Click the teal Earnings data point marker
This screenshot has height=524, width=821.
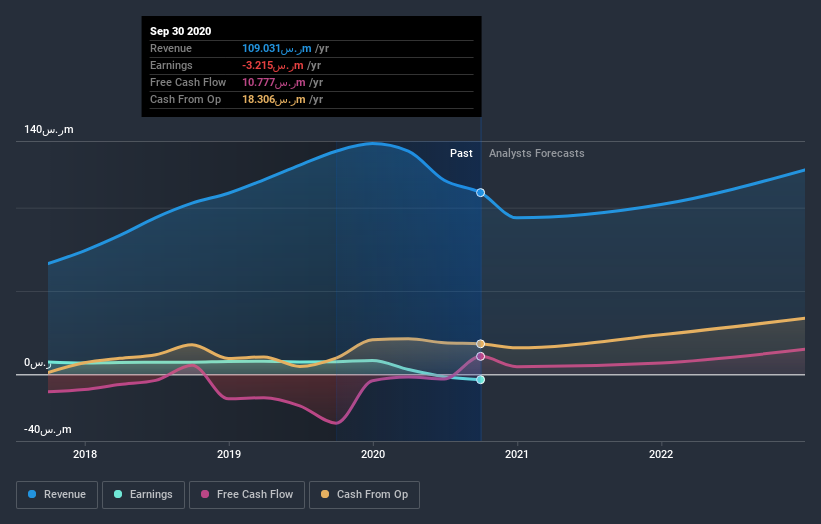pyautogui.click(x=480, y=380)
